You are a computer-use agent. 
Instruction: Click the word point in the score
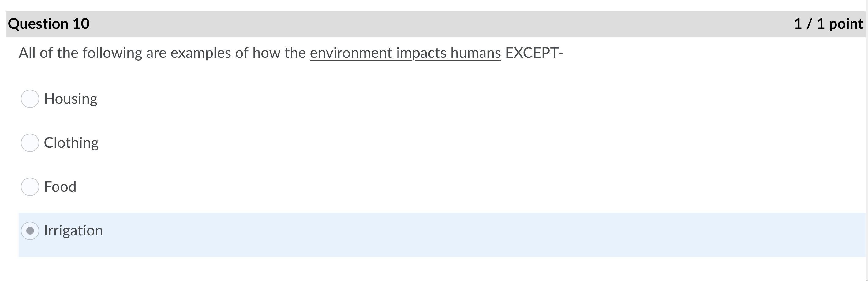point(846,24)
